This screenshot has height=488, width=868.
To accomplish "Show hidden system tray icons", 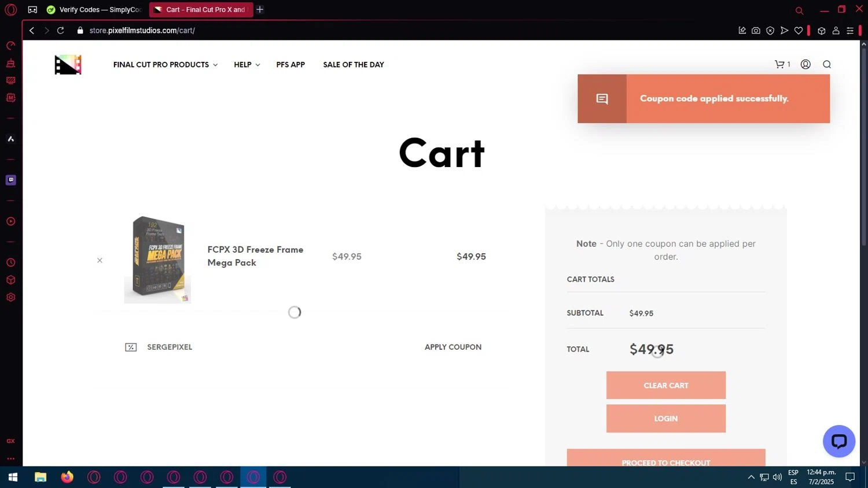I will 751,477.
